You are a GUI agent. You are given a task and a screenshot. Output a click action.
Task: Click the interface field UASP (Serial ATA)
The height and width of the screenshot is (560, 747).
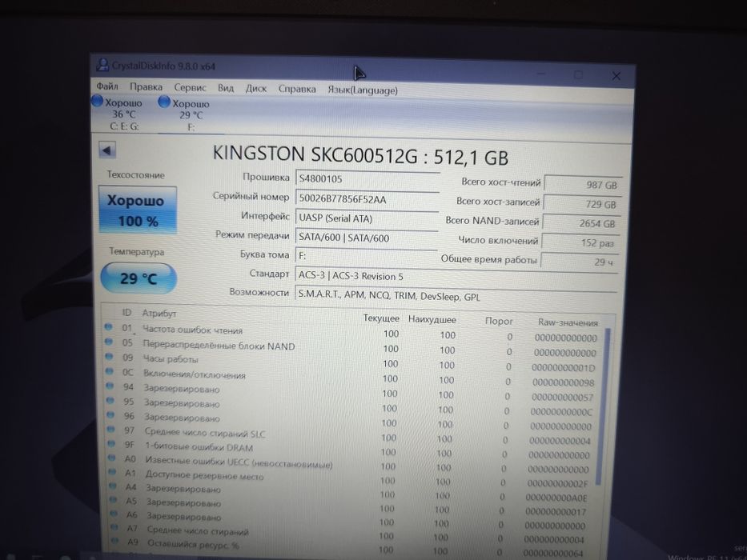367,218
